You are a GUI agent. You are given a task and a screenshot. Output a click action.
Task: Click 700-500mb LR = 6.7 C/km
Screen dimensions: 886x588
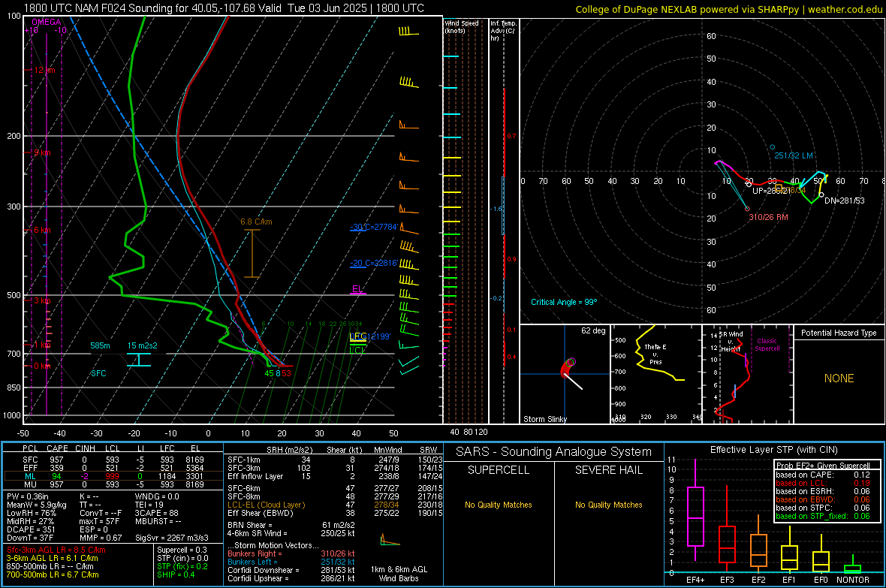(x=53, y=574)
